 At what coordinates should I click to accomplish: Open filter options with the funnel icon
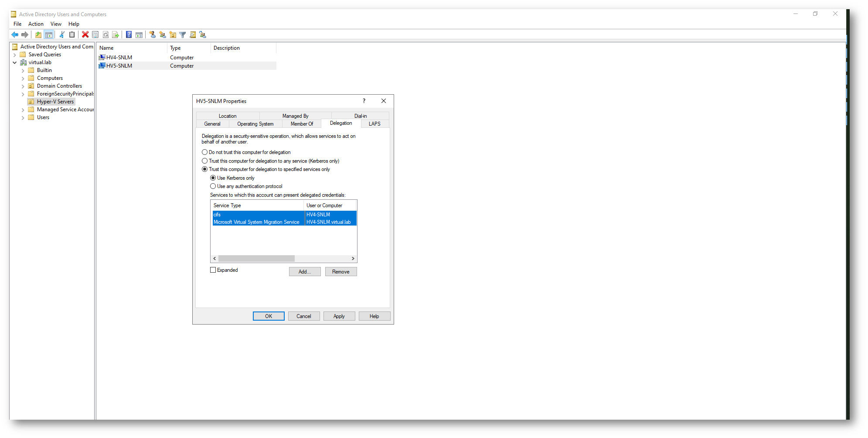[x=183, y=35]
